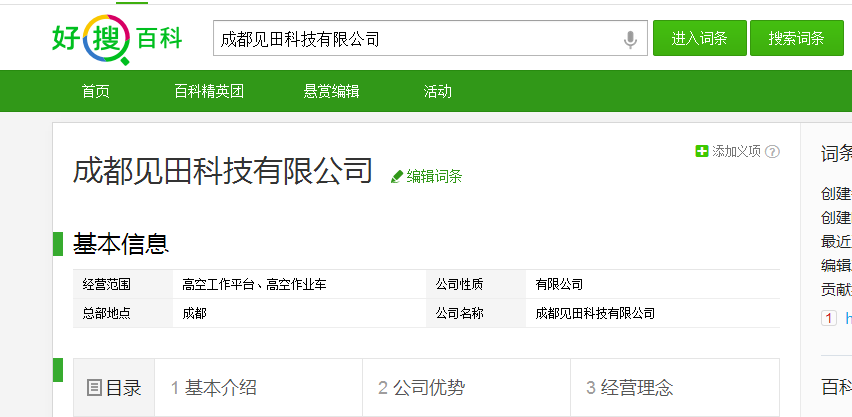Image resolution: width=852 pixels, height=417 pixels.
Task: Open the 首页 navigation item
Action: (96, 91)
